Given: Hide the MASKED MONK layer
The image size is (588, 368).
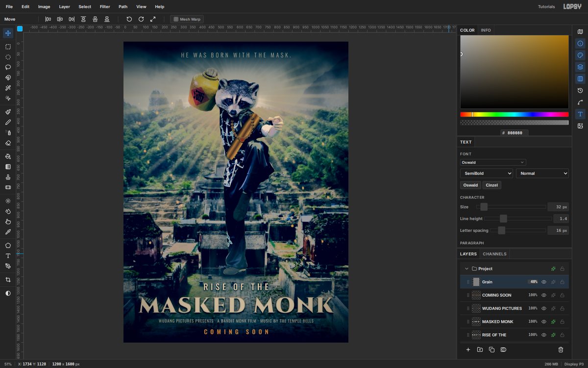Looking at the screenshot, I should [544, 322].
